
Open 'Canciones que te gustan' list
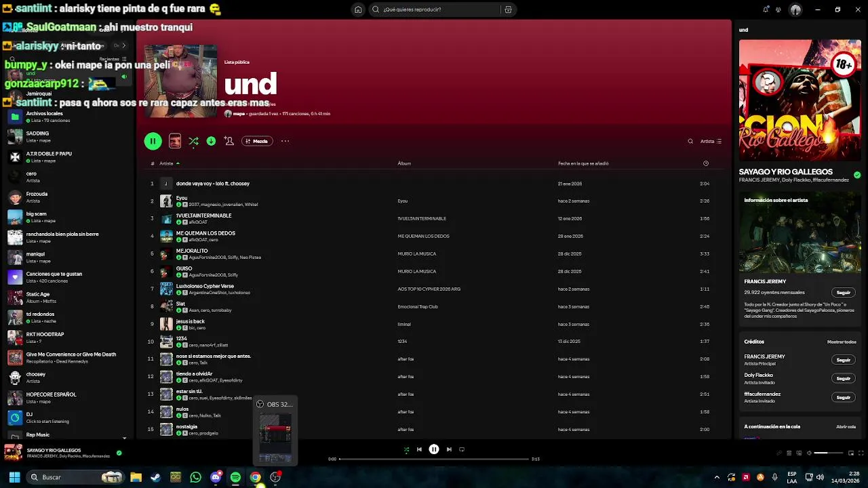[x=68, y=277]
